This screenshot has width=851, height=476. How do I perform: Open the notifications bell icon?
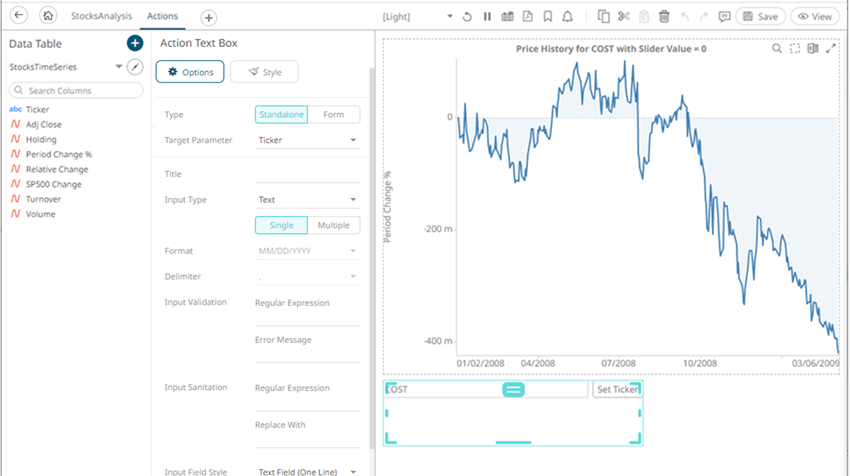tap(568, 17)
